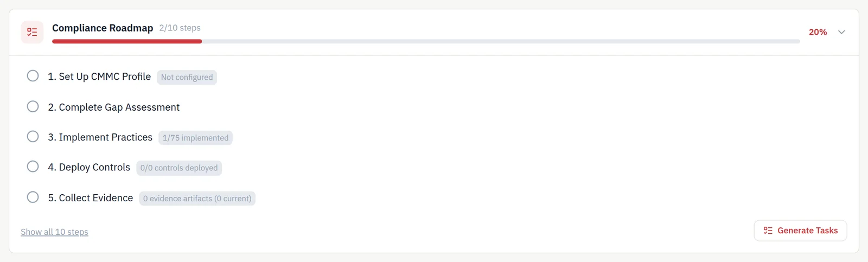Click the 0/0 controls deployed badge
This screenshot has width=868, height=262.
tap(179, 168)
